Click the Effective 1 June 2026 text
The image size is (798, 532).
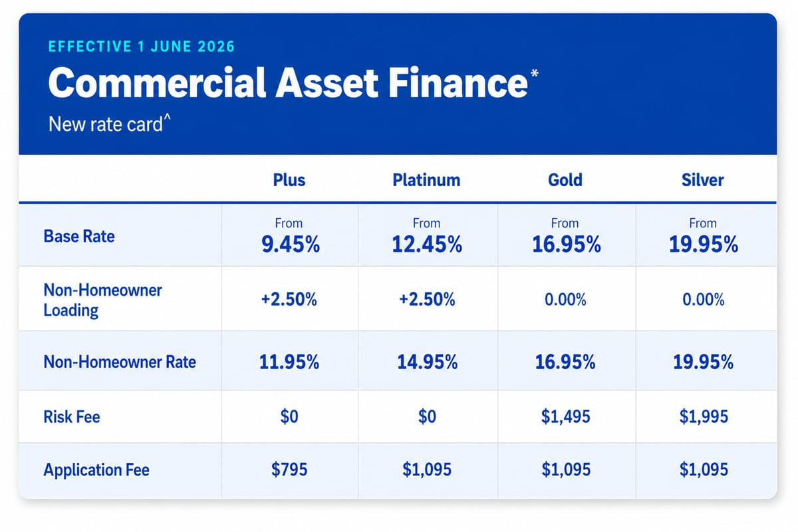(142, 47)
